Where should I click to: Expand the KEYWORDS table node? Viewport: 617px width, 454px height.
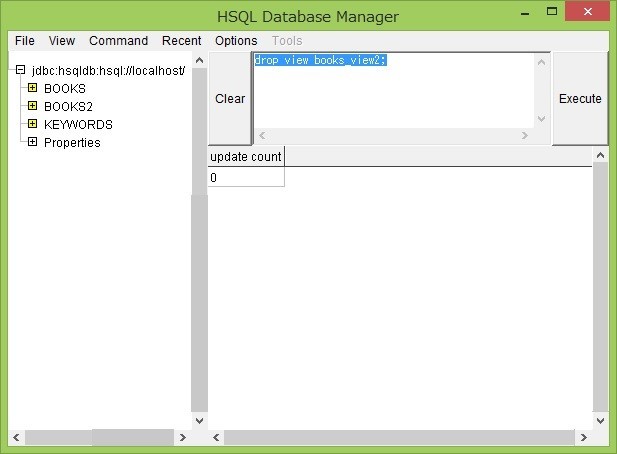click(33, 124)
